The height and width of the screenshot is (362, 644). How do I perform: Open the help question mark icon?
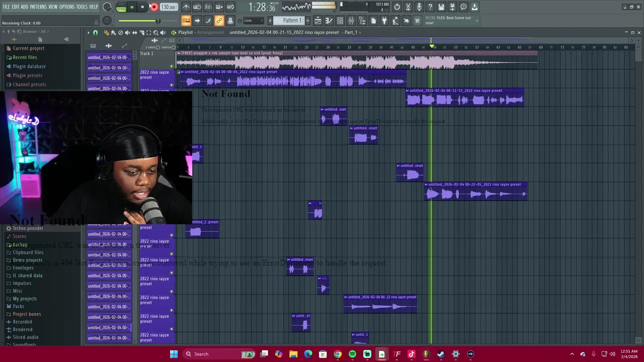[430, 7]
